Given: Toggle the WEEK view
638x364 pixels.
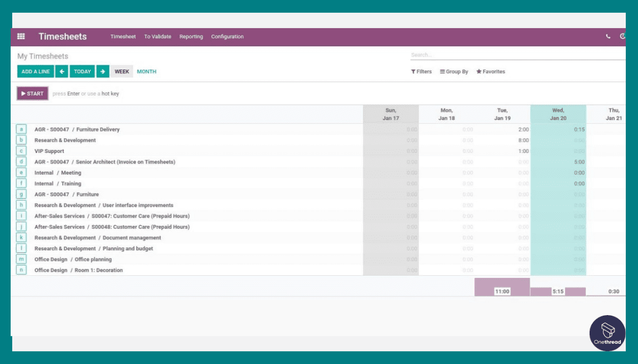Looking at the screenshot, I should [x=122, y=71].
